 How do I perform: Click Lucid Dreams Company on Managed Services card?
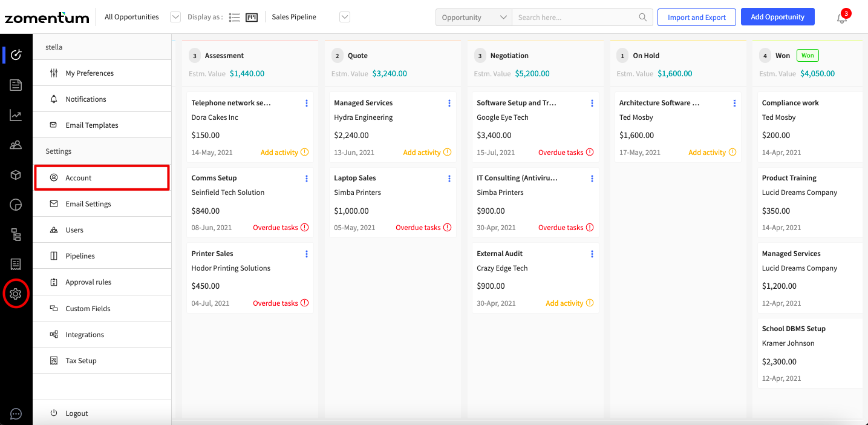coord(800,268)
